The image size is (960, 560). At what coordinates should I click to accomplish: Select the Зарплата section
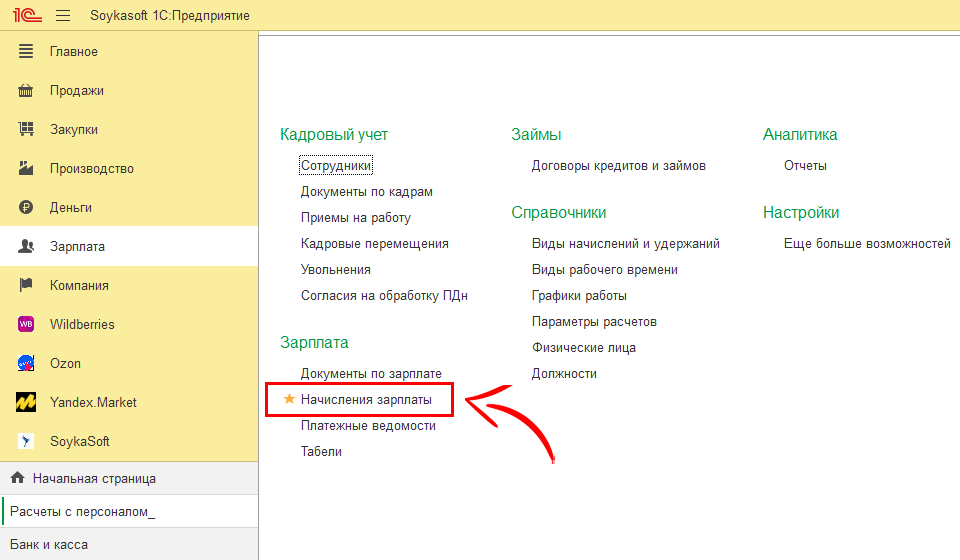(x=129, y=246)
